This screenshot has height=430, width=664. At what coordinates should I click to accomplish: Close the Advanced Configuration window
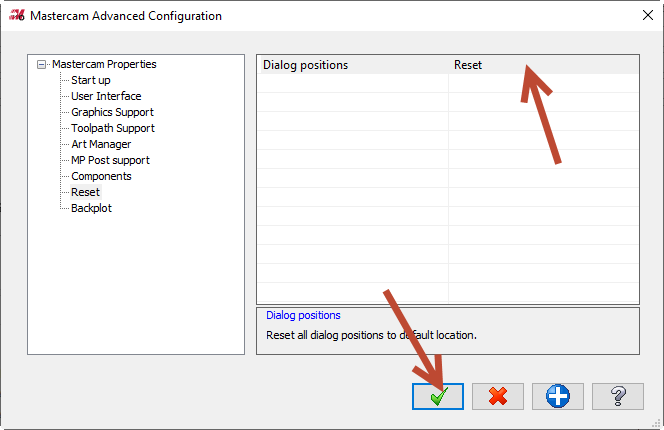pyautogui.click(x=647, y=16)
